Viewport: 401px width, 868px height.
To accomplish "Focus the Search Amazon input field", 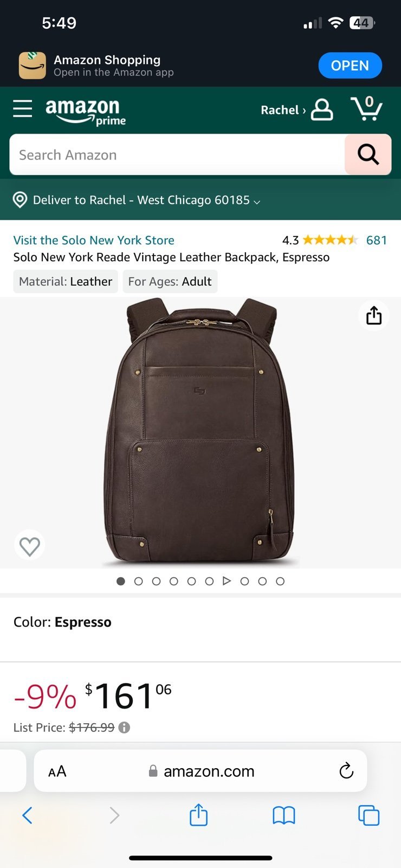I will click(x=177, y=155).
